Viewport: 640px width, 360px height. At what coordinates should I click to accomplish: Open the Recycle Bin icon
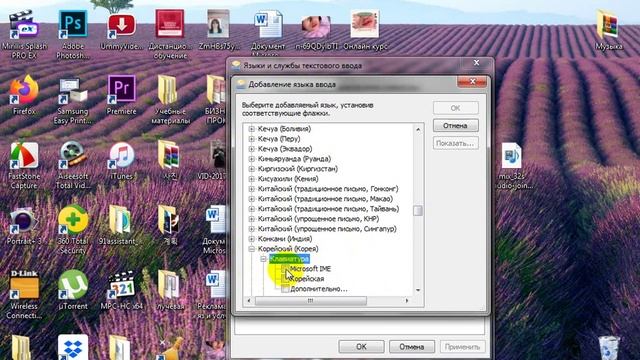pyautogui.click(x=609, y=348)
